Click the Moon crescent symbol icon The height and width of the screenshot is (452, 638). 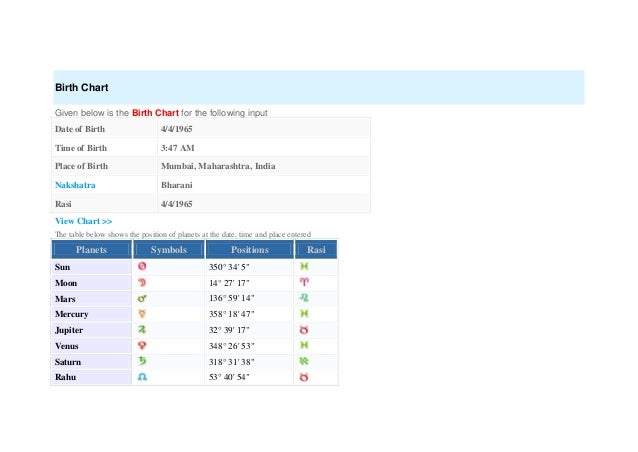coord(142,282)
